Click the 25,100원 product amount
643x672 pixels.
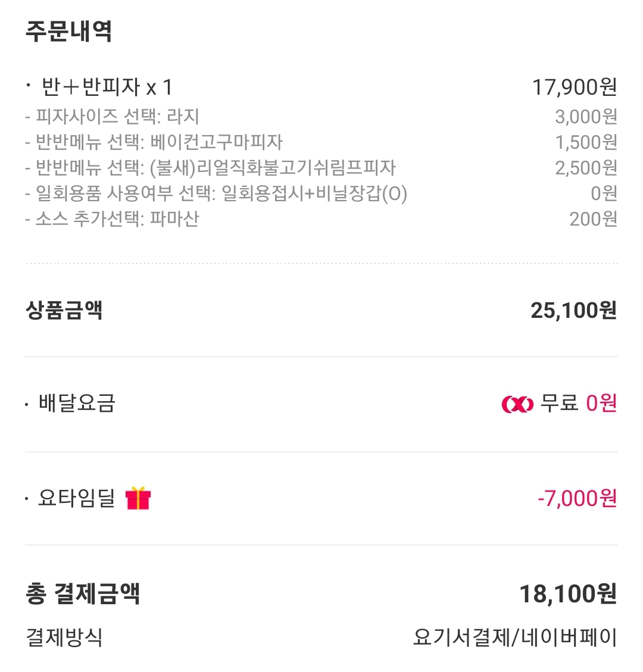574,310
